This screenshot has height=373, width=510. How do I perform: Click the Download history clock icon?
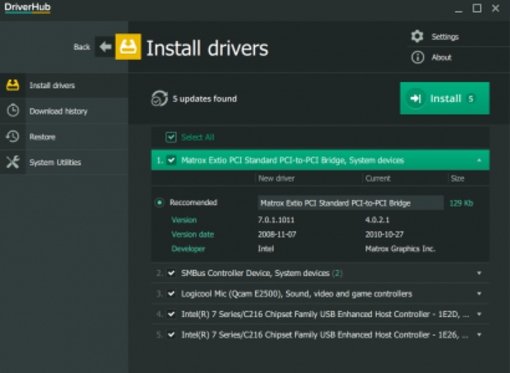pyautogui.click(x=13, y=111)
